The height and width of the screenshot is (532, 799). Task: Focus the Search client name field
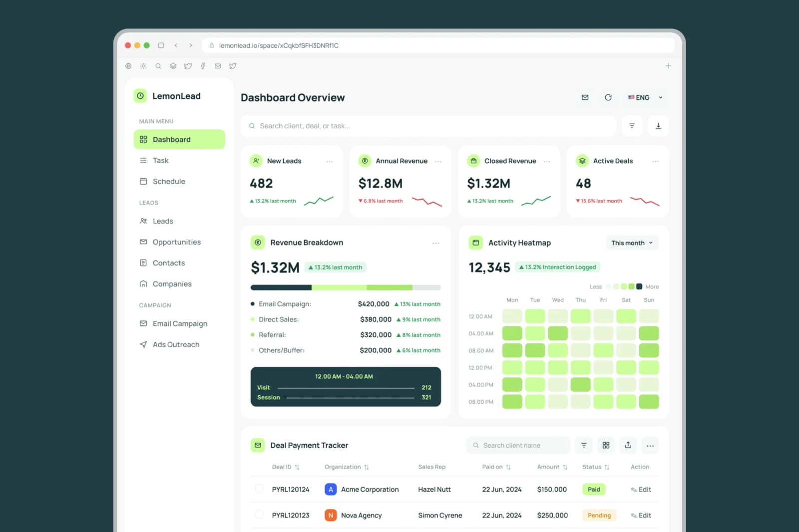pos(518,445)
